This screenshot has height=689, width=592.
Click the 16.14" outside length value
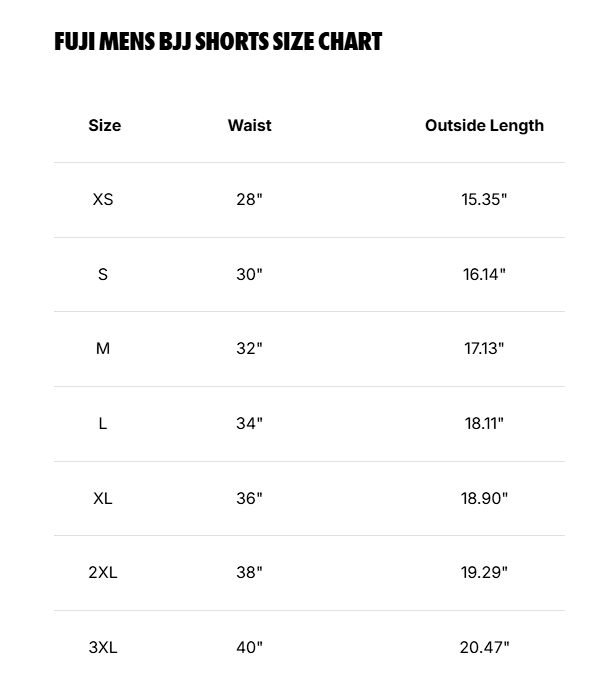pyautogui.click(x=484, y=275)
